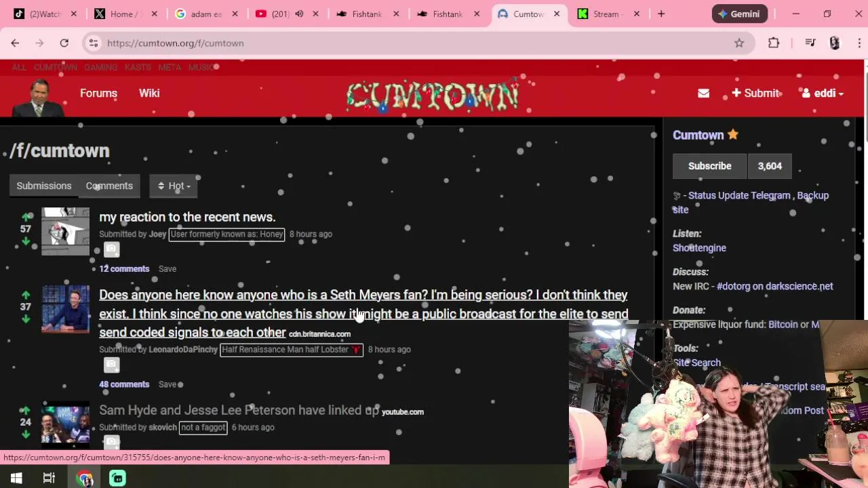Viewport: 868px width, 488px height.
Task: Open Chrome's three-dot menu
Action: pyautogui.click(x=859, y=43)
